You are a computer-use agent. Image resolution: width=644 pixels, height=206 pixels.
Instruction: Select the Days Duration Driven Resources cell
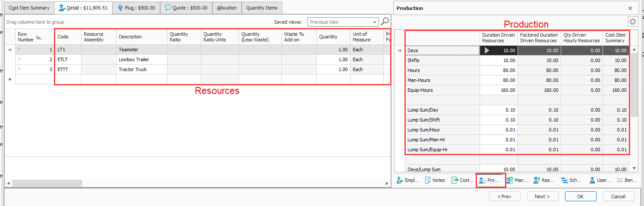499,50
